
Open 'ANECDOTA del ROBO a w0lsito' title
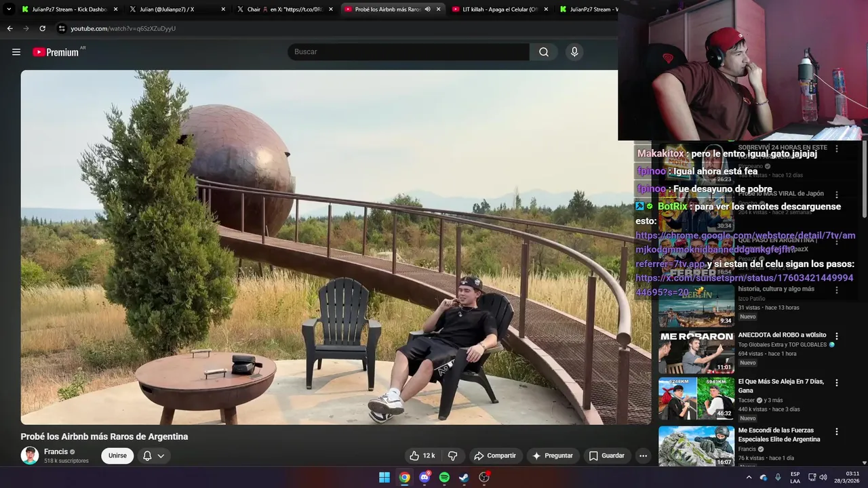click(x=782, y=335)
